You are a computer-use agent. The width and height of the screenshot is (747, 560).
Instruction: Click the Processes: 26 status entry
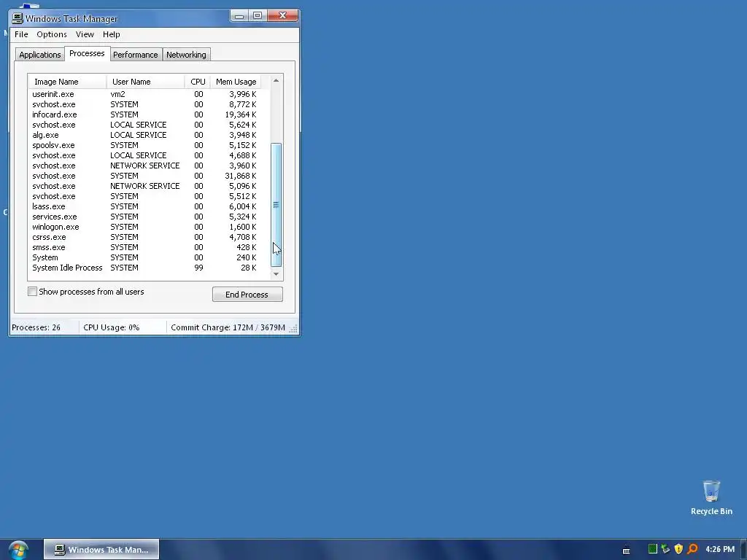tap(36, 327)
